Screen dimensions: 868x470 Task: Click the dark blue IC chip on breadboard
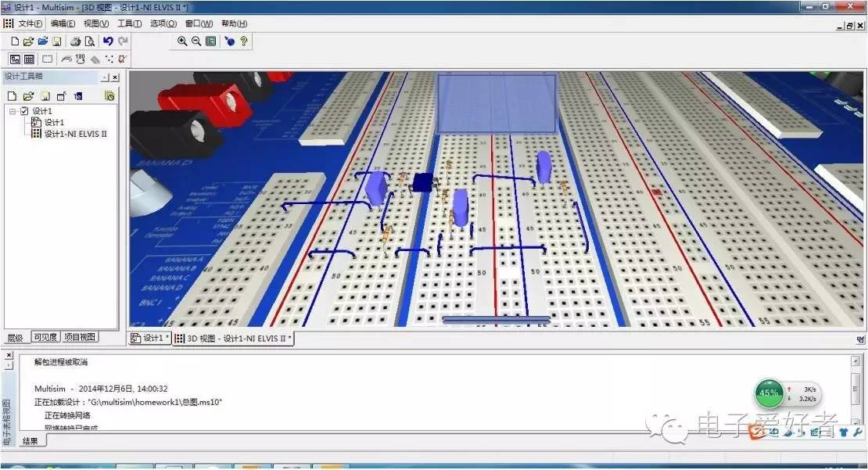click(x=424, y=182)
